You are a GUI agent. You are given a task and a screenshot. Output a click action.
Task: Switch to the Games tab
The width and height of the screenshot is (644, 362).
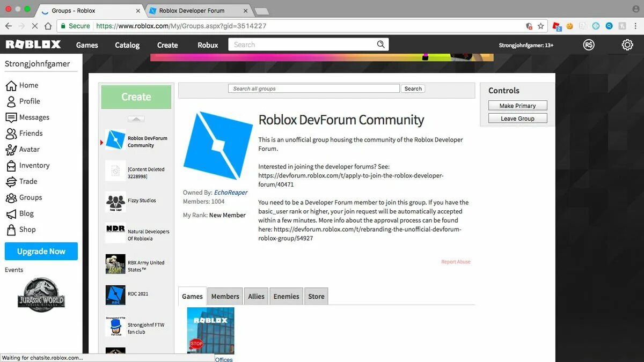pyautogui.click(x=192, y=296)
